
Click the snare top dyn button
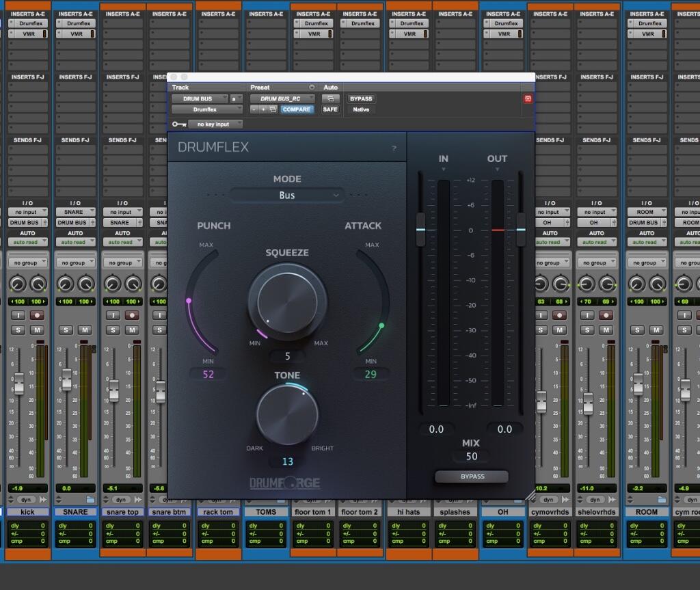121,500
